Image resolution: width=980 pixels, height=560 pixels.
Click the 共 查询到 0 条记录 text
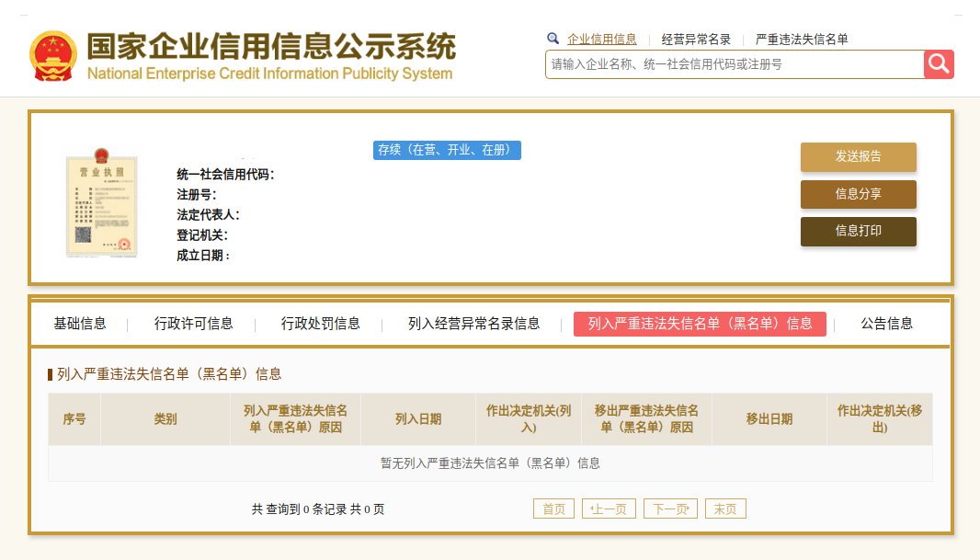[x=300, y=509]
